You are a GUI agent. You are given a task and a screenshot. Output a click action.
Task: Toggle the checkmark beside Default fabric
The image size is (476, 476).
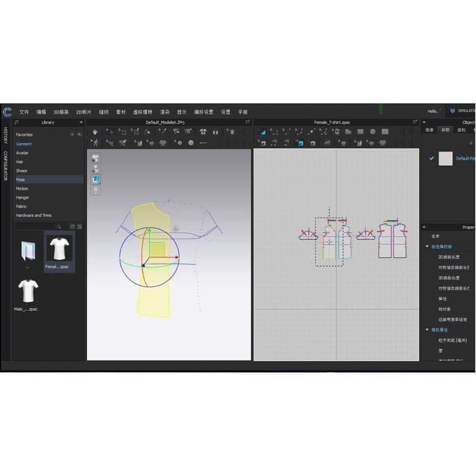point(432,158)
